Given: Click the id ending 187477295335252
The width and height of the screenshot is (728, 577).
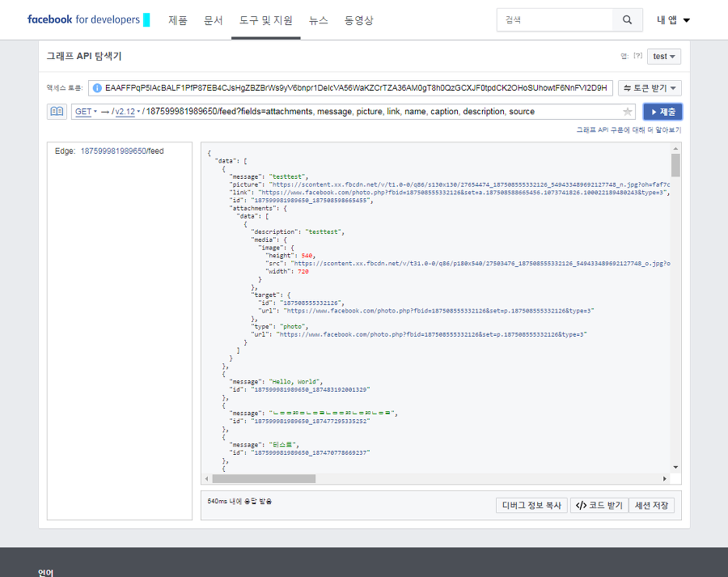Looking at the screenshot, I should tap(310, 422).
